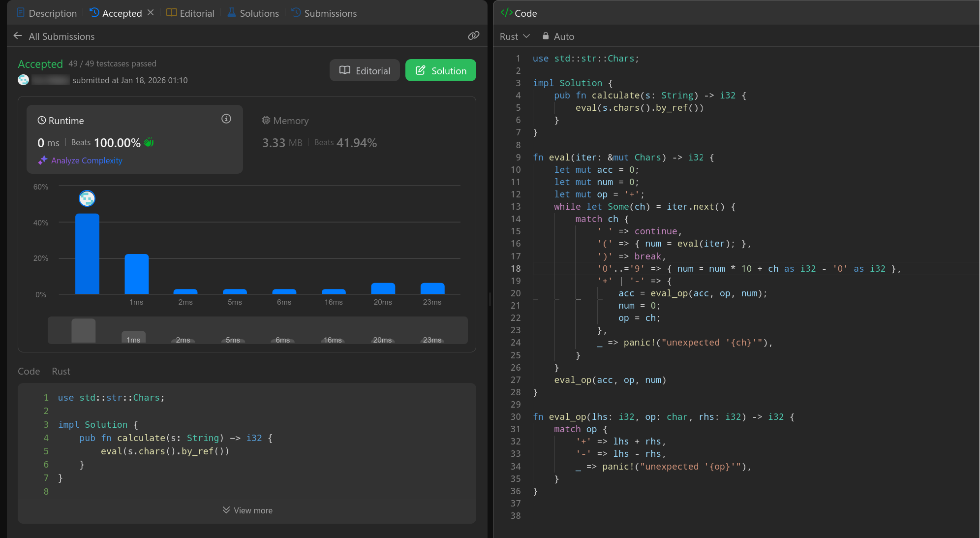This screenshot has height=538, width=980.
Task: Click the gray range selector handle under the chart
Action: tap(84, 330)
